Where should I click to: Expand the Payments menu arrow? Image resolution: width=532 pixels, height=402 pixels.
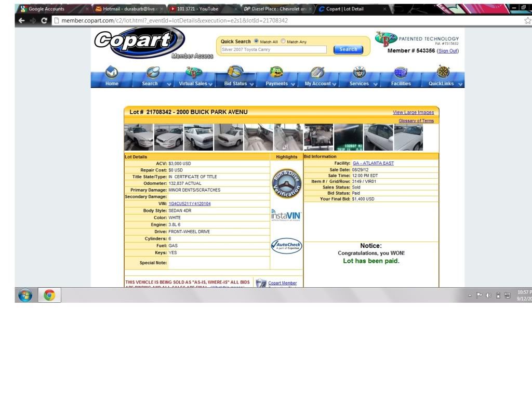tap(293, 84)
